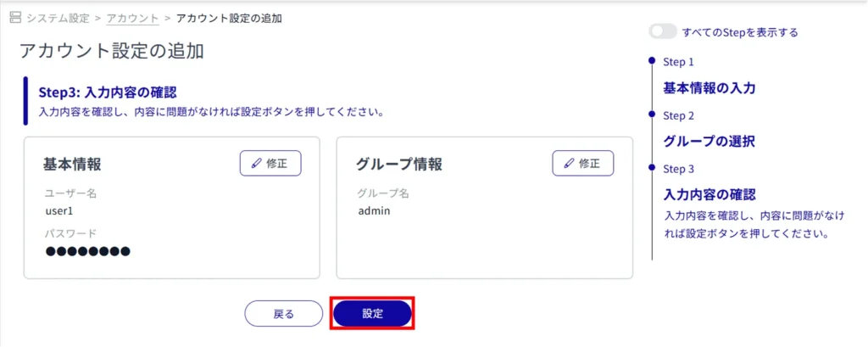Screen dimensions: 868x347
Task: Click the current breadcrumb アカウント設定の追加
Action: 227,18
